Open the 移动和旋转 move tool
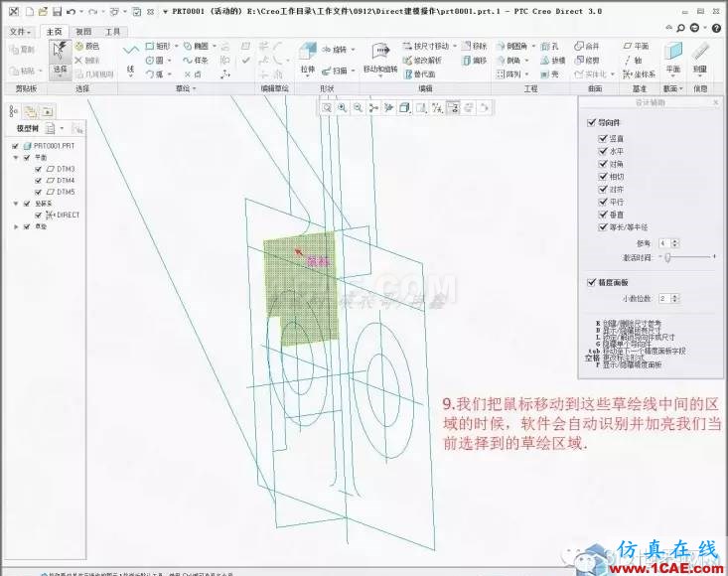 (380, 59)
